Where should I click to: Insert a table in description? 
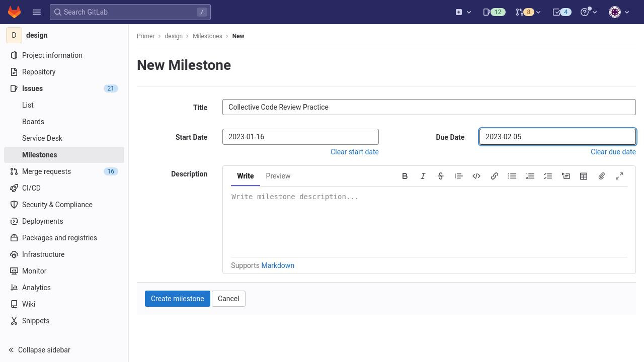(x=584, y=176)
